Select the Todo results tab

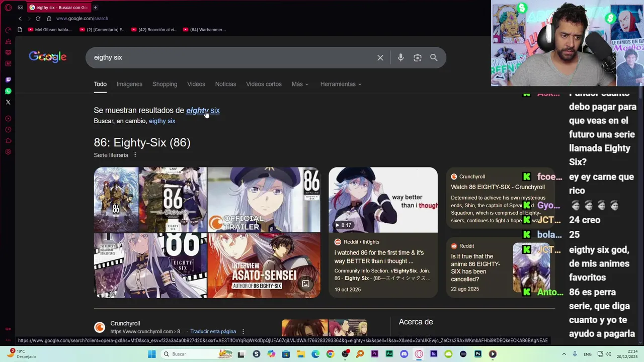pyautogui.click(x=100, y=84)
